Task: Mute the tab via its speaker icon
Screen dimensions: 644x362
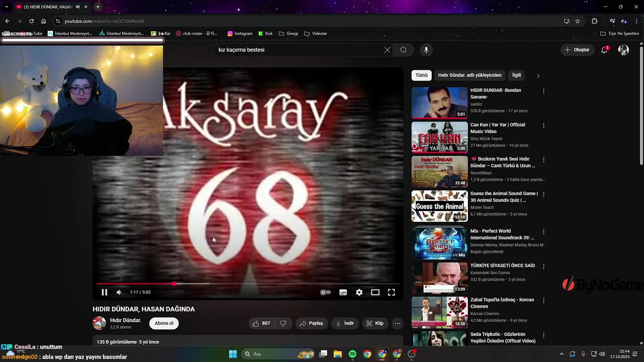Action: tap(78, 7)
